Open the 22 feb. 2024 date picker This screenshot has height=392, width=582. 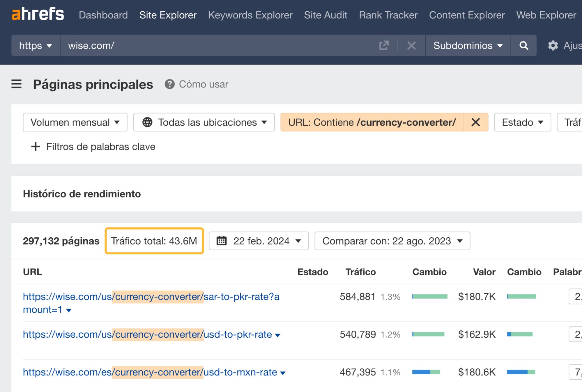pyautogui.click(x=259, y=241)
